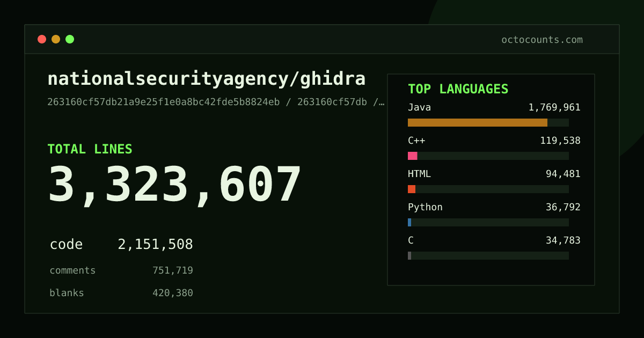
Task: Click the C++ language label
Action: click(x=416, y=141)
